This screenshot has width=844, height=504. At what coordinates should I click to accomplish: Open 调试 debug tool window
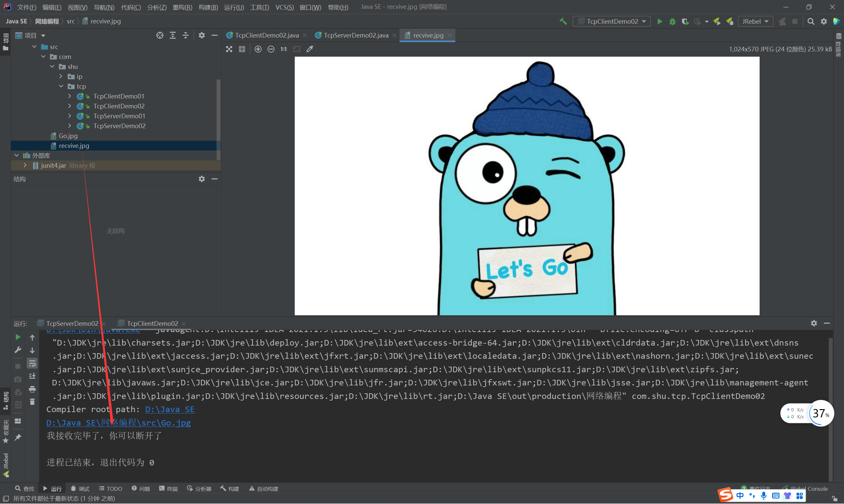(80, 489)
